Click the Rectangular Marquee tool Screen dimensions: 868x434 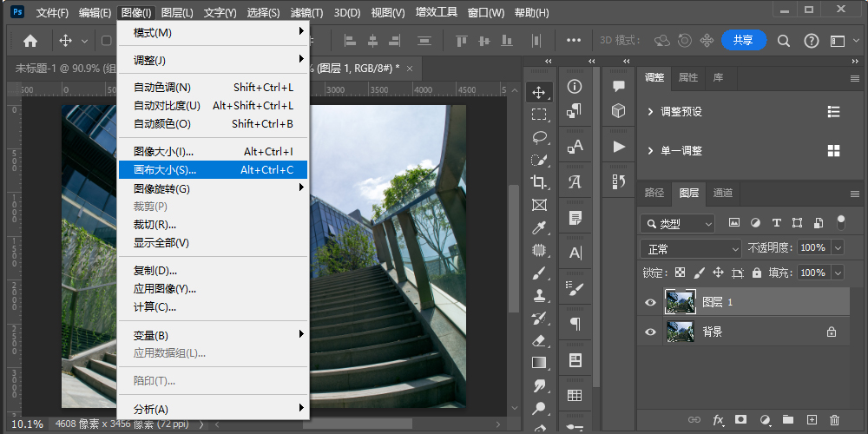point(539,115)
